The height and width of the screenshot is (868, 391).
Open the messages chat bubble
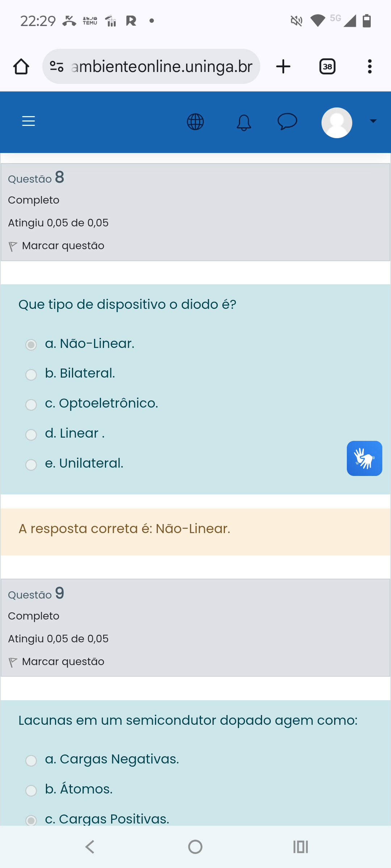287,121
